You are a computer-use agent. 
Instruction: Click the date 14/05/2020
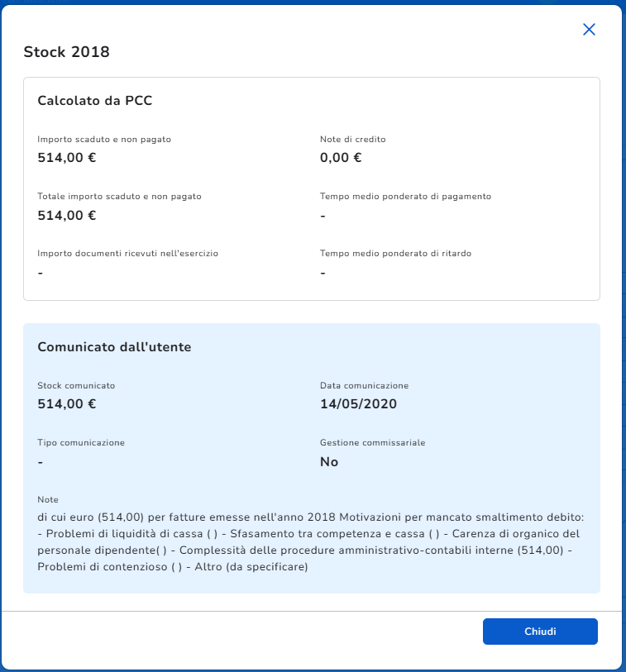point(358,404)
